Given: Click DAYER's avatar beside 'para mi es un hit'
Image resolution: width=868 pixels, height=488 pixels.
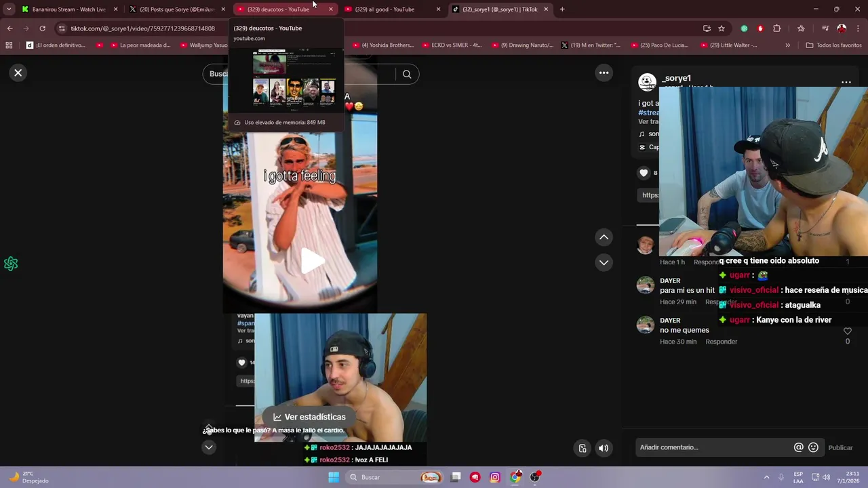Looking at the screenshot, I should coord(646,285).
